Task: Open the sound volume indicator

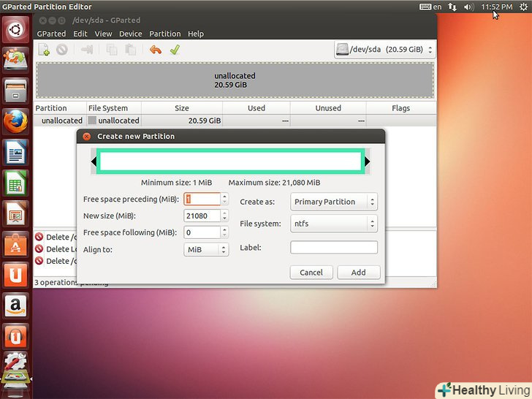Action: pos(468,7)
